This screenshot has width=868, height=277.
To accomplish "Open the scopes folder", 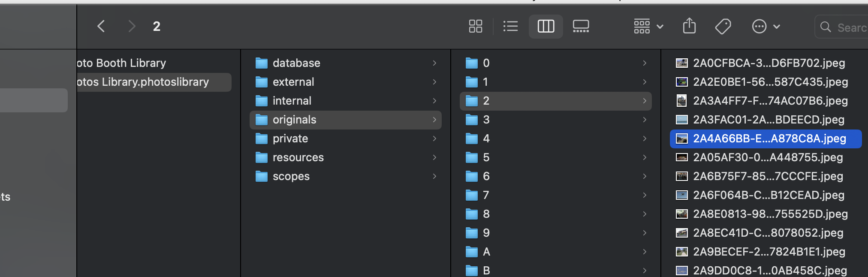I will 291,176.
